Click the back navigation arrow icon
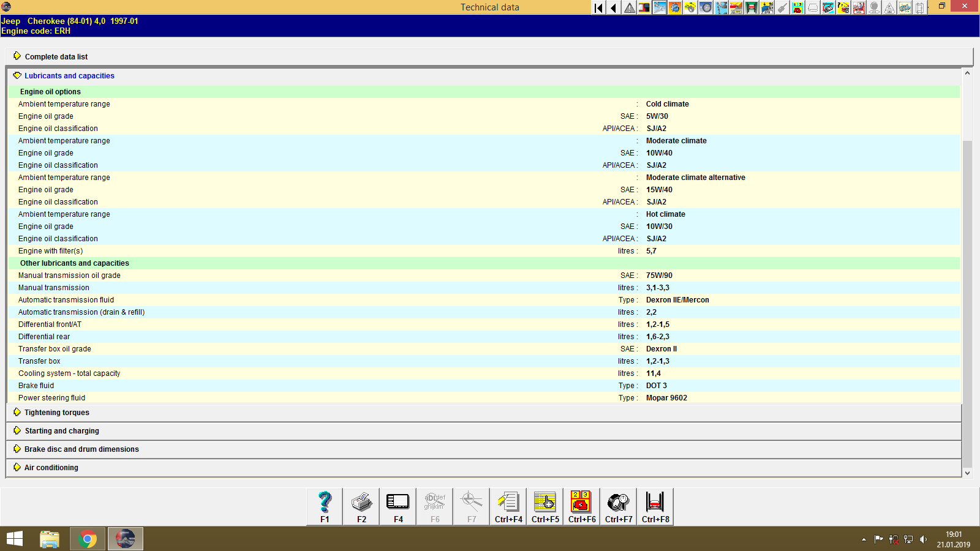 tap(613, 8)
